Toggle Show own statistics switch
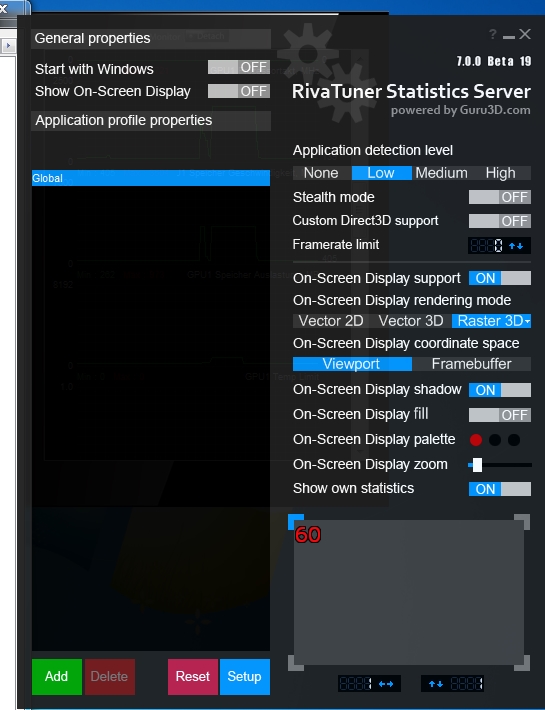 click(x=500, y=489)
